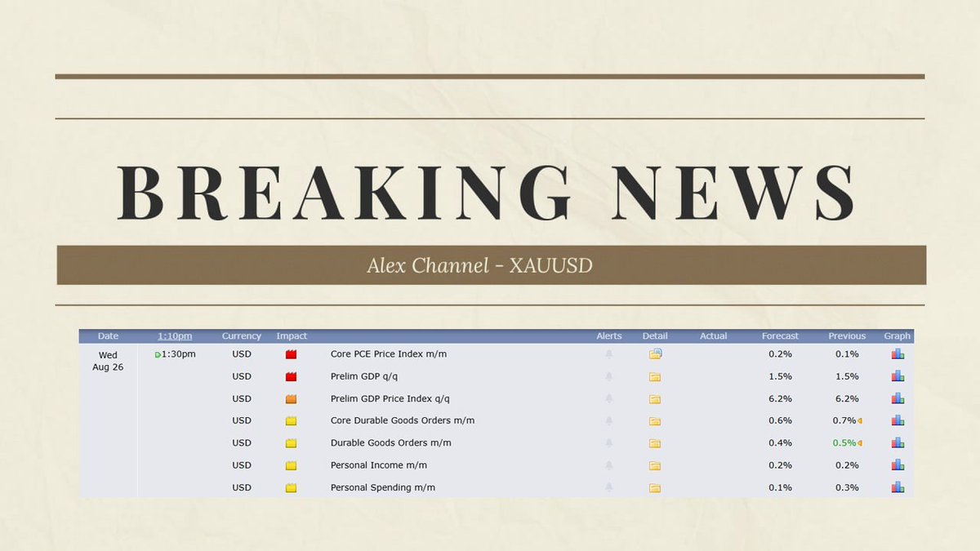Set alert bell for Personal Income m/m
The width and height of the screenshot is (980, 551).
coord(609,465)
